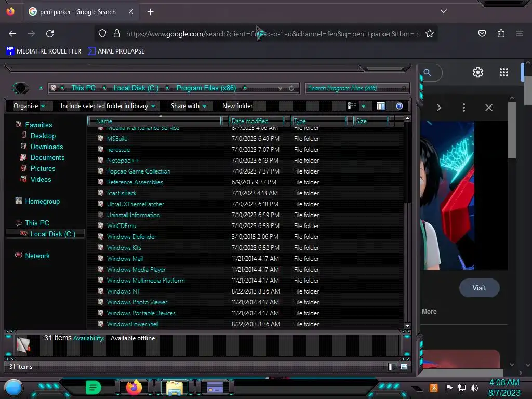Open the Start orb
This screenshot has width=532, height=399.
(14, 388)
